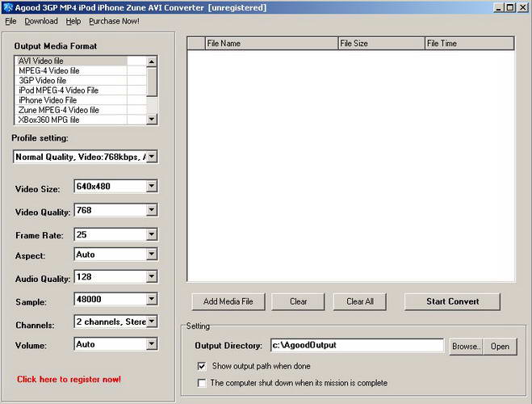Expand the Video Size dropdown
Image resolution: width=532 pixels, height=404 pixels.
coord(152,186)
